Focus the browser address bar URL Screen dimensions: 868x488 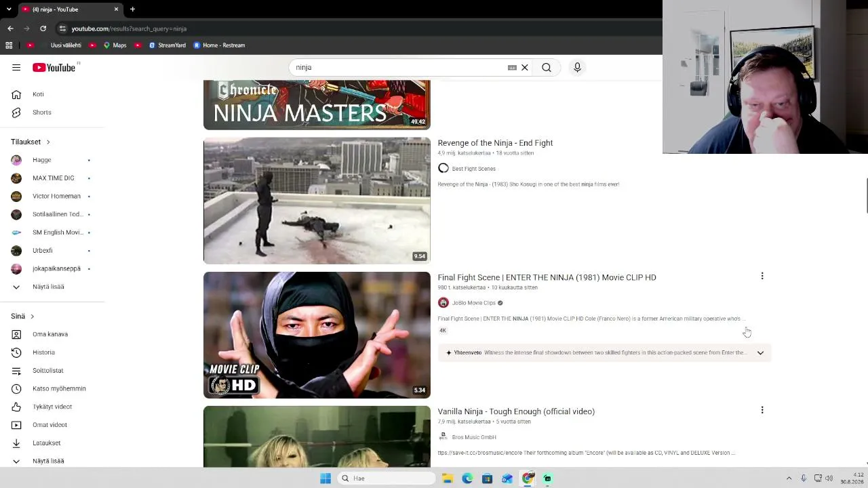coord(129,28)
